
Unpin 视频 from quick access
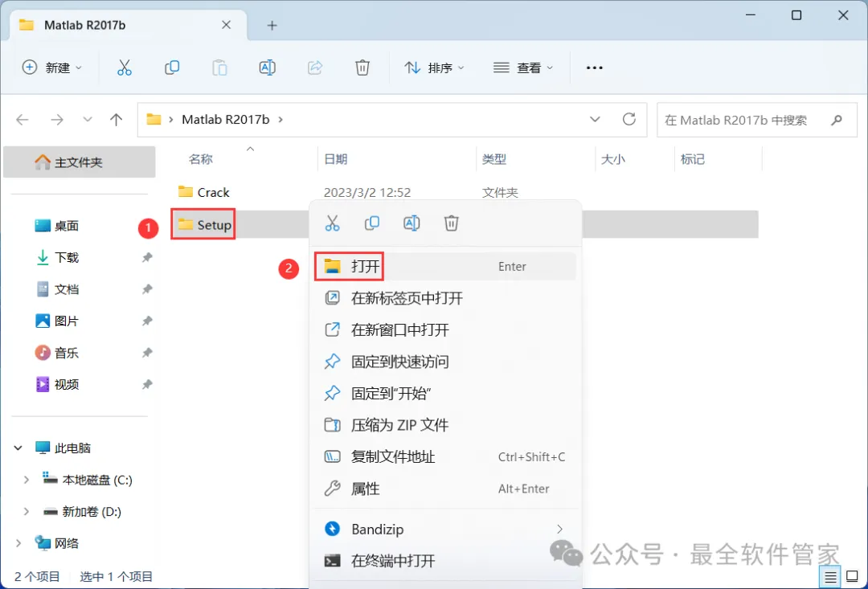[x=147, y=384]
